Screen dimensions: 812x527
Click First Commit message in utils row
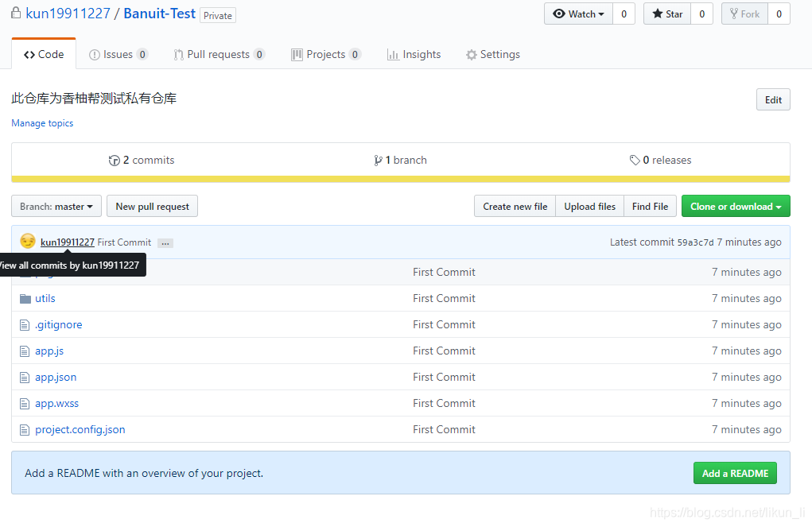pyautogui.click(x=444, y=299)
